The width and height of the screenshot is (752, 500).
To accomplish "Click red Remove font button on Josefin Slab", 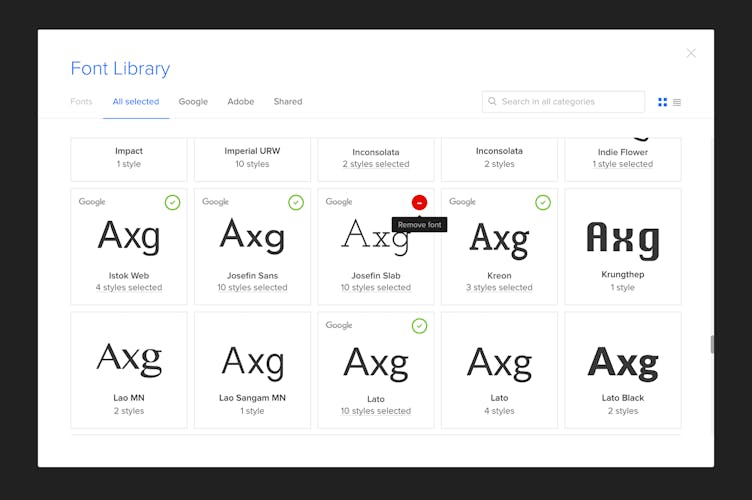I will pyautogui.click(x=419, y=202).
